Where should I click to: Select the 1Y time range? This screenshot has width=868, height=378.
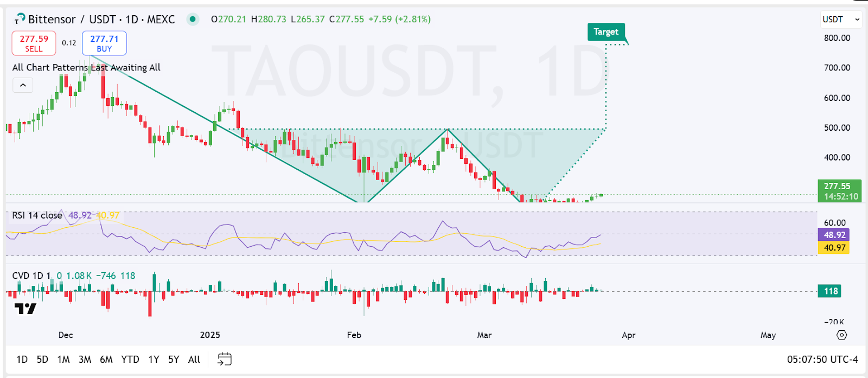point(154,360)
